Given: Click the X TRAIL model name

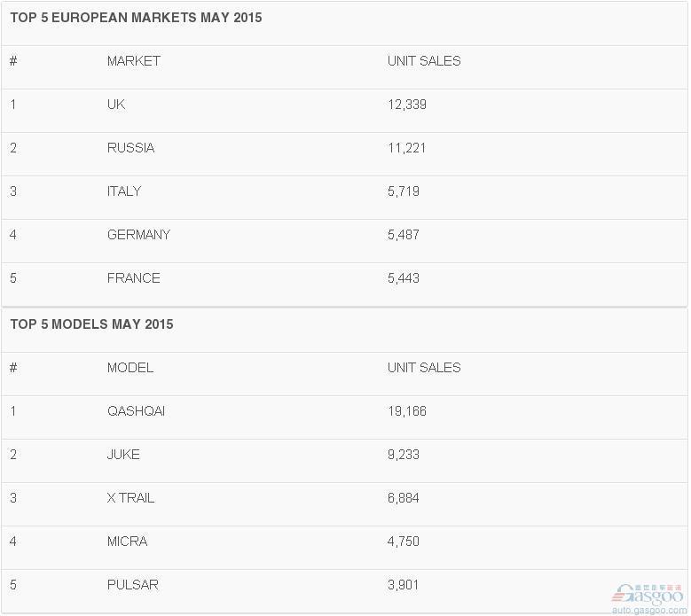Looking at the screenshot, I should click(130, 497).
